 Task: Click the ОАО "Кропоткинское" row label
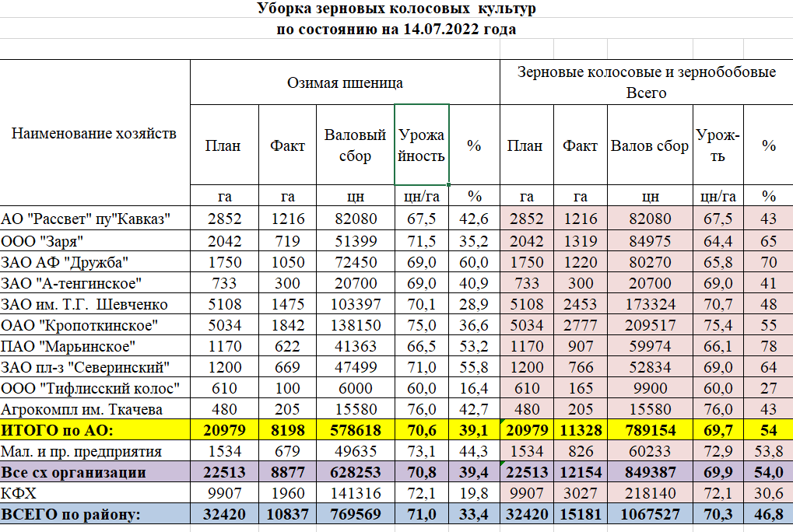(80, 325)
